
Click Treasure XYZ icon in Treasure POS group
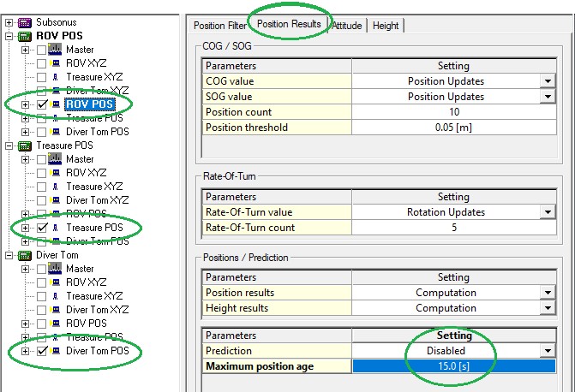click(56, 187)
